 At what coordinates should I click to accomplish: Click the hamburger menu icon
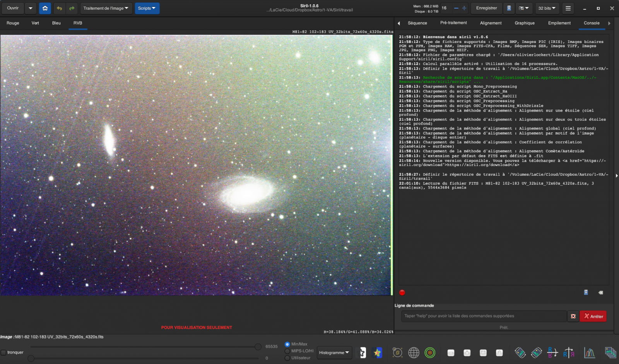click(x=568, y=8)
